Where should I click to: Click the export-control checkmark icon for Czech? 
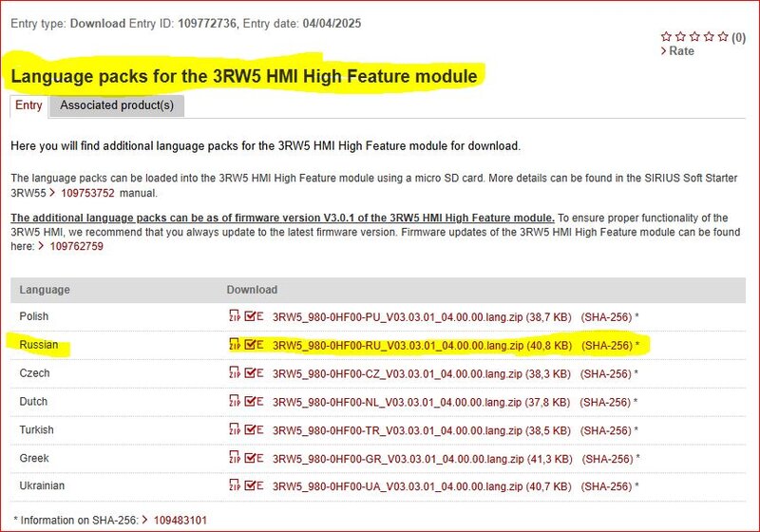[x=254, y=373]
